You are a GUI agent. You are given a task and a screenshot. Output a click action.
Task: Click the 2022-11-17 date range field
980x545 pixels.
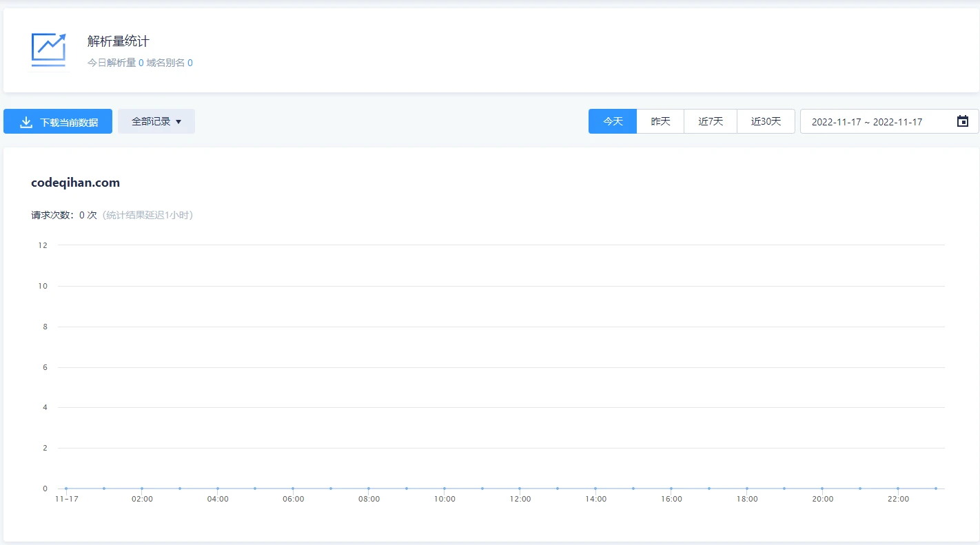click(867, 122)
